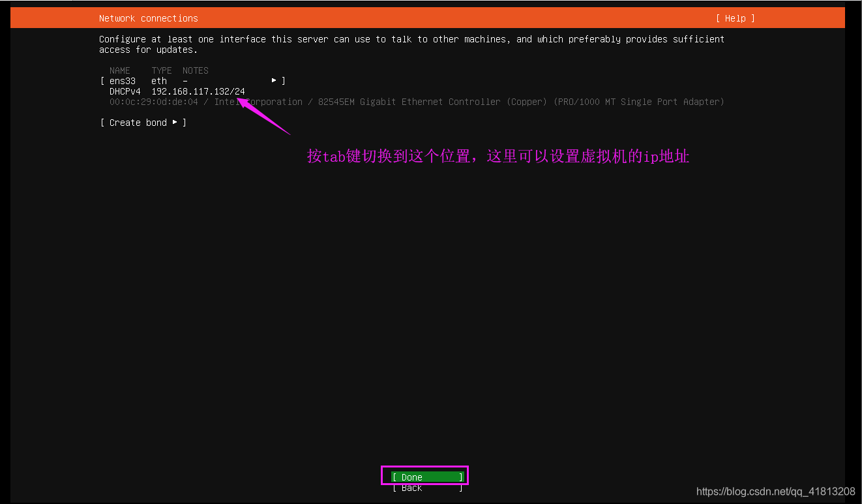Click the DHCPv4 address 192.168.117.132/24
This screenshot has height=504, width=862.
click(x=198, y=91)
